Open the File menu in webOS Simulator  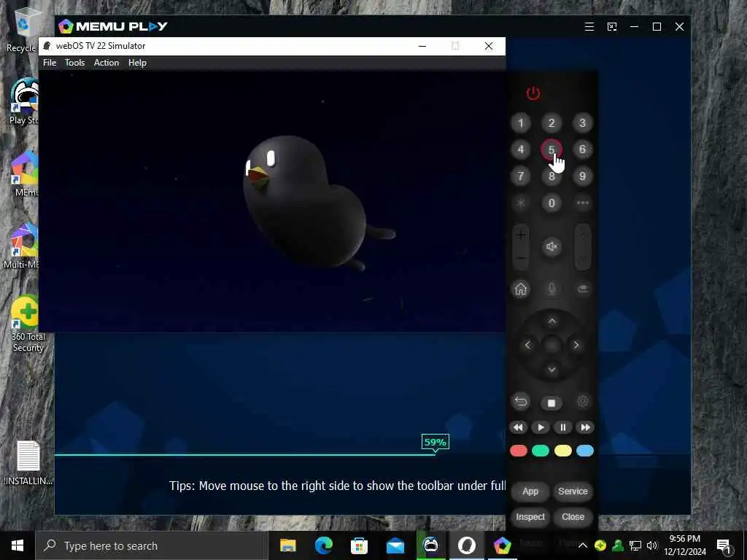pyautogui.click(x=50, y=63)
